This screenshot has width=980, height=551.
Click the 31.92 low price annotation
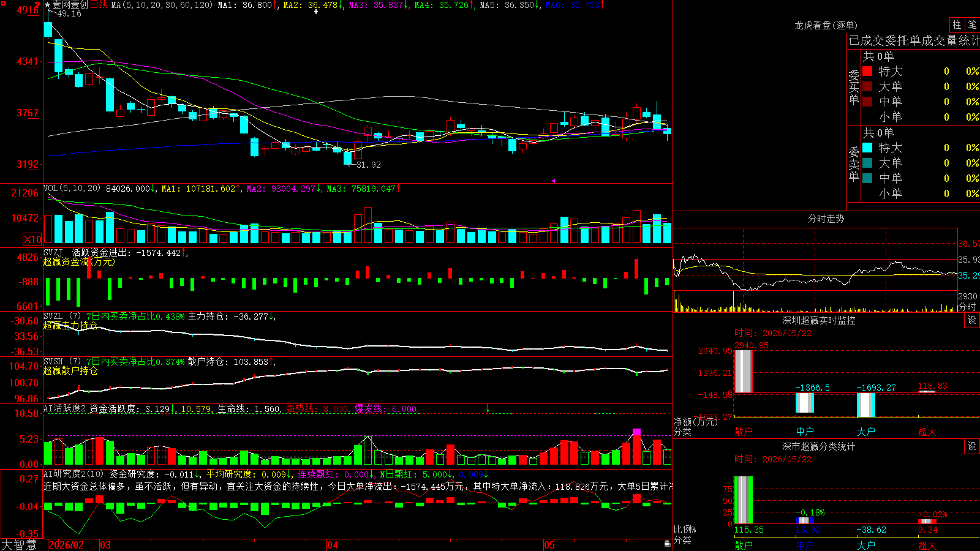[x=369, y=165]
